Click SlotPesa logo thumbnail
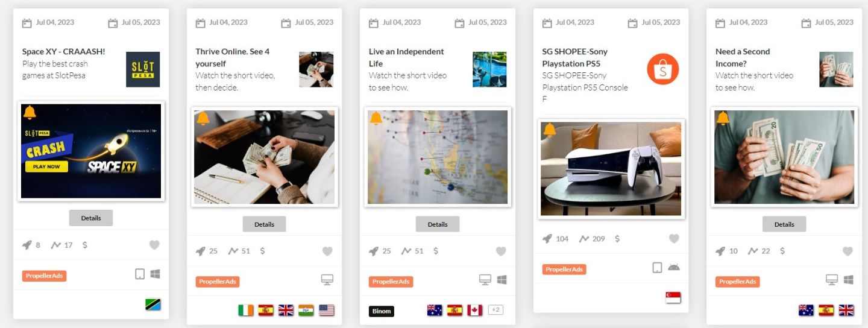 coord(143,69)
